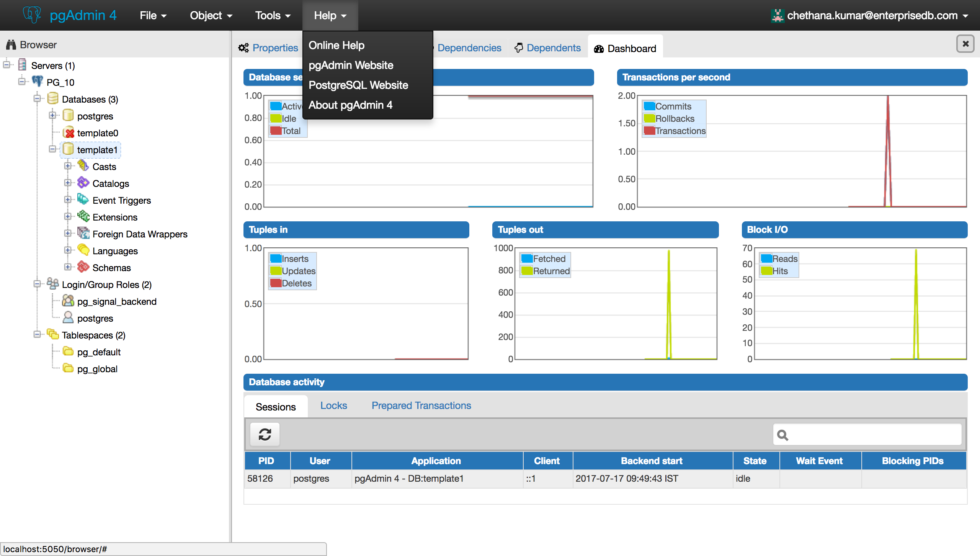Switch to the Locks tab
Screen dimensions: 980x556
coord(333,406)
